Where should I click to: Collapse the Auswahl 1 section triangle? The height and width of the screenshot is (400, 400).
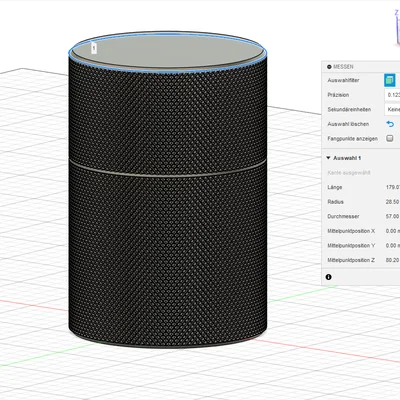click(x=328, y=158)
